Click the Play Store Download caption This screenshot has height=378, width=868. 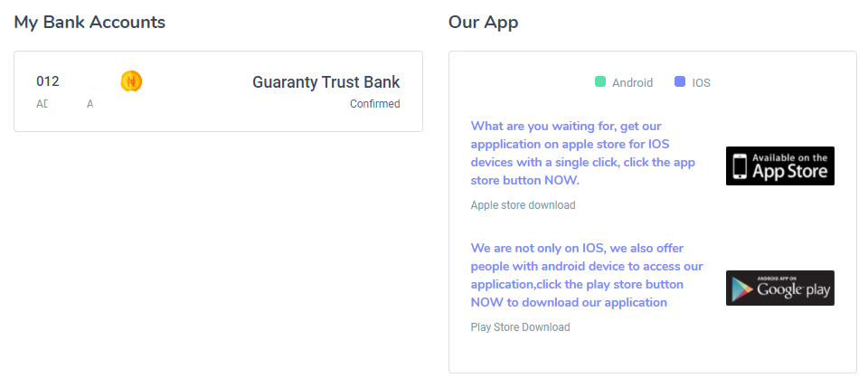tap(521, 327)
